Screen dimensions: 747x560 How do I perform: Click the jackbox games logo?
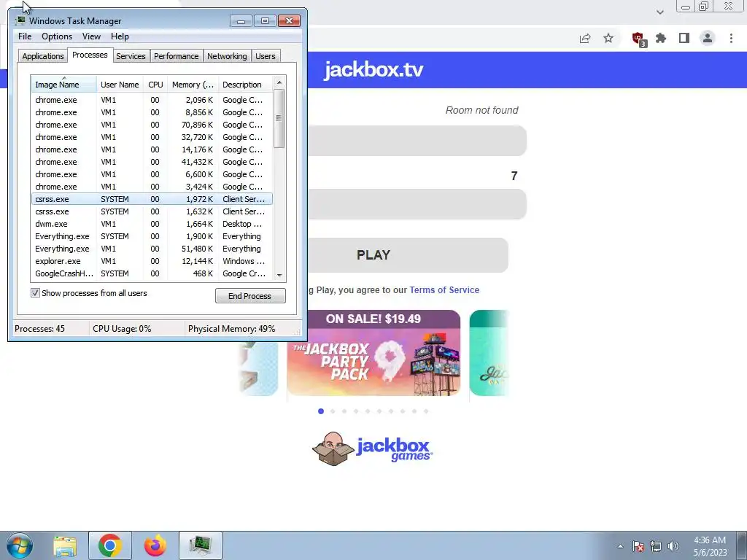(373, 449)
